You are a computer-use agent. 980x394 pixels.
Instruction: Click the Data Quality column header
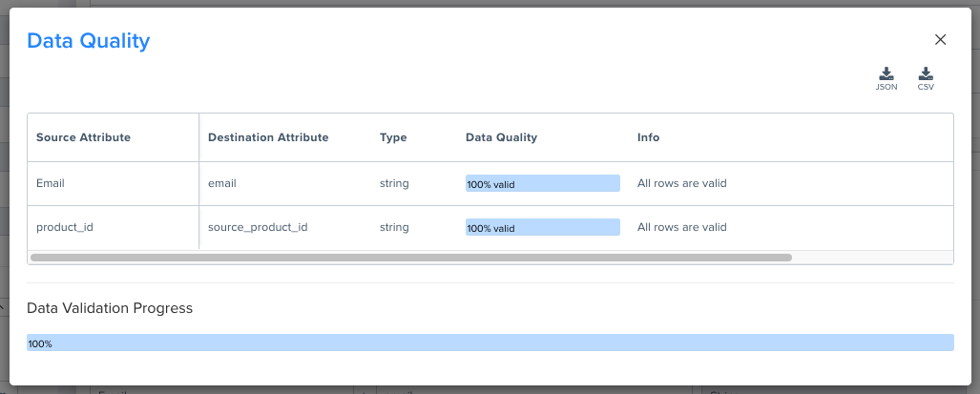(501, 137)
